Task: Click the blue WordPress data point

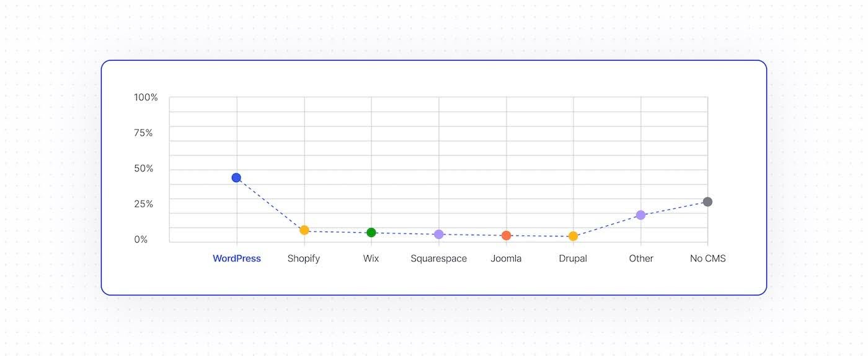Action: tap(236, 178)
